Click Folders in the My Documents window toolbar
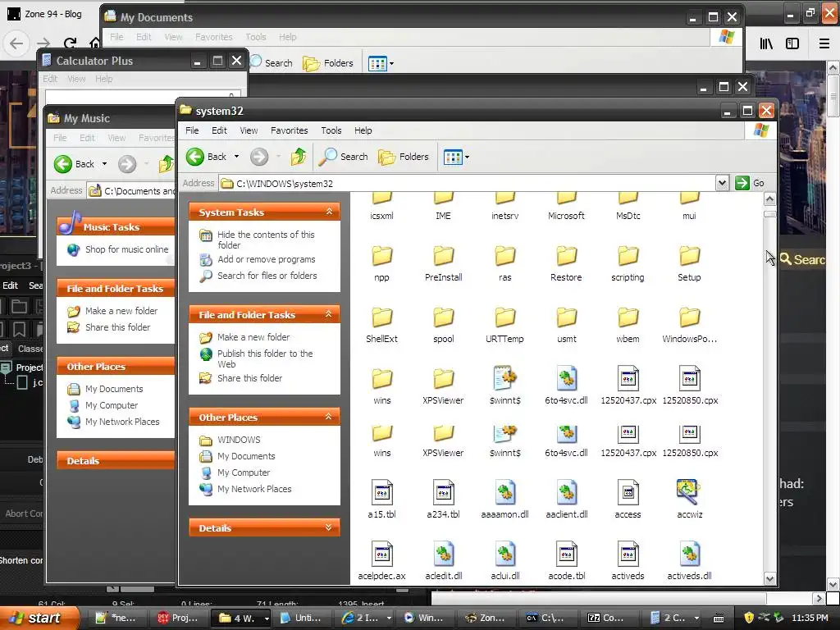Viewport: 840px width, 630px height. (x=328, y=63)
